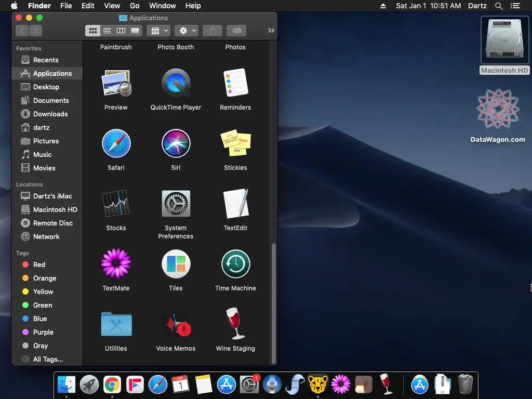The width and height of the screenshot is (532, 399).
Task: Switch to list view
Action: tap(107, 31)
